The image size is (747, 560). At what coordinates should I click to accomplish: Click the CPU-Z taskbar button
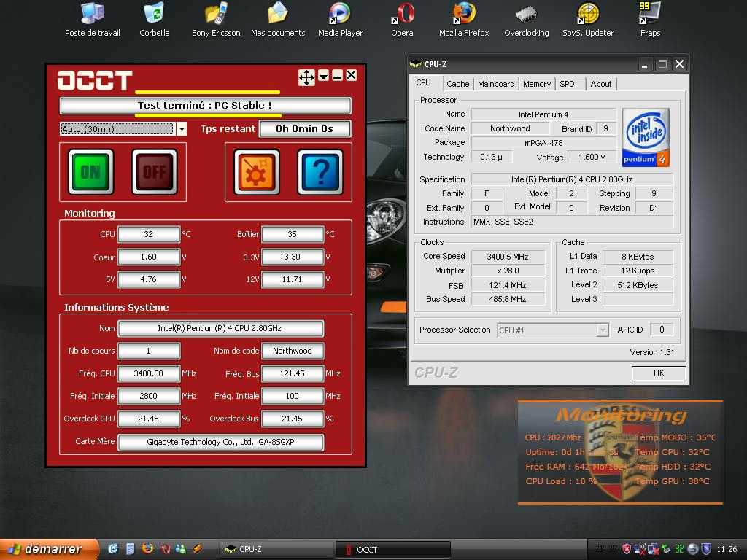275,549
